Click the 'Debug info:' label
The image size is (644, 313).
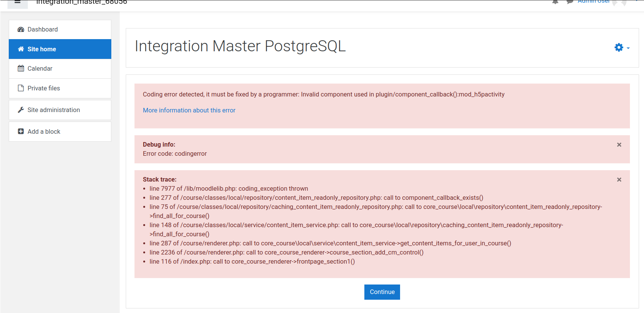coord(159,144)
